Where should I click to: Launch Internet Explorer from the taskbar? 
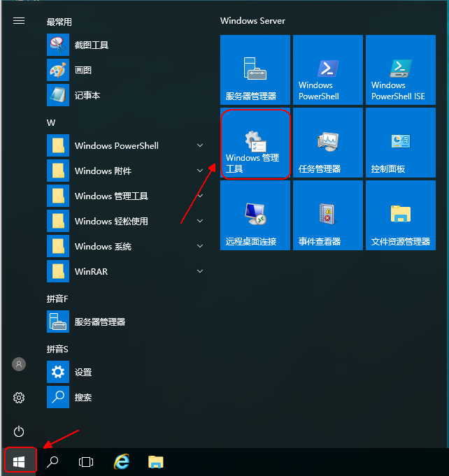pos(122,462)
